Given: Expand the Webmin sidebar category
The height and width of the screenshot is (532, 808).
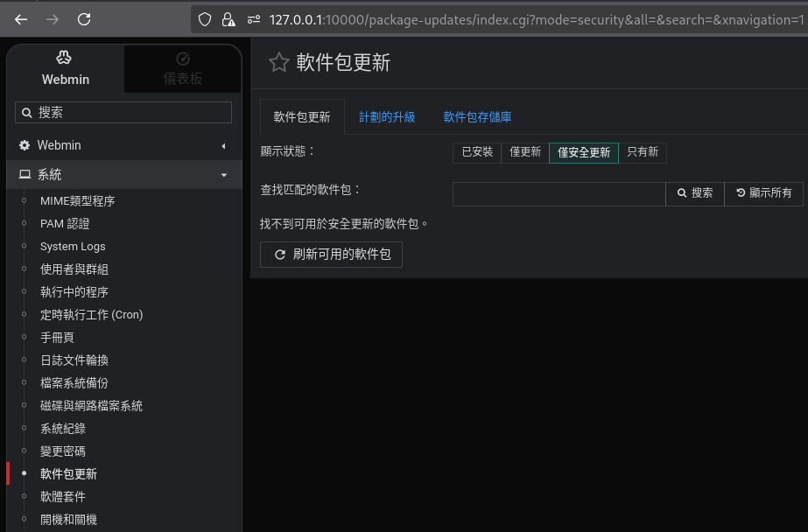Looking at the screenshot, I should [123, 145].
